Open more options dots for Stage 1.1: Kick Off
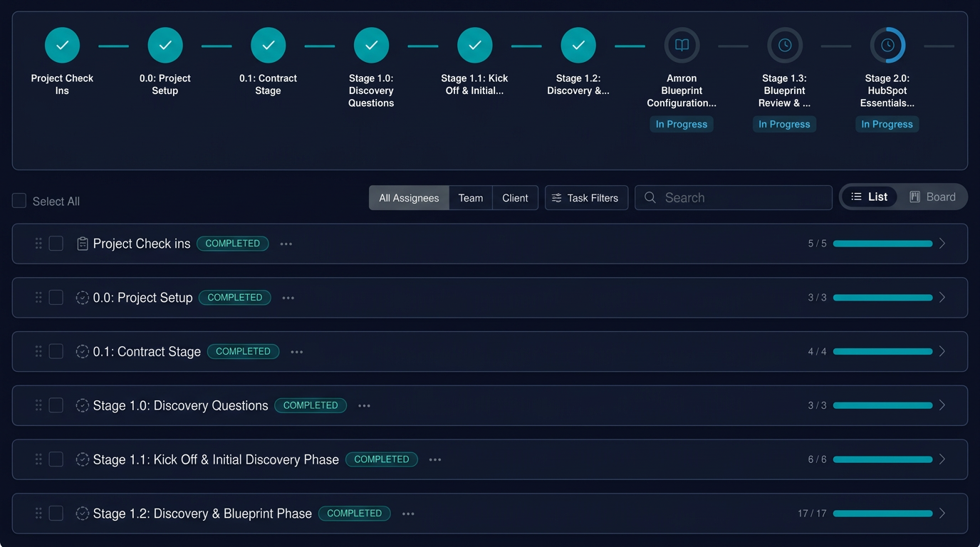 click(435, 460)
